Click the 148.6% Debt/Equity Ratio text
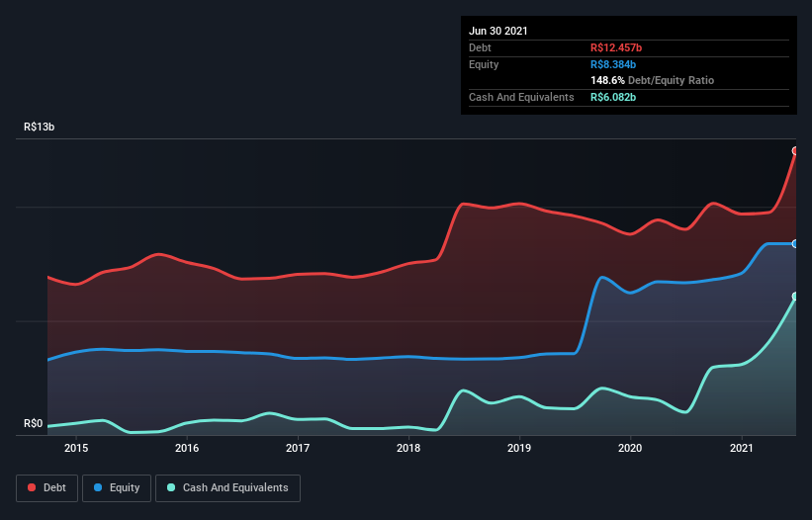This screenshot has height=520, width=812. (x=653, y=80)
